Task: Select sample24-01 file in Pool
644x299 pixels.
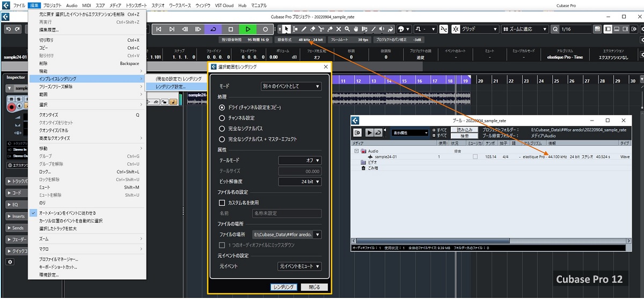Action: pos(386,157)
